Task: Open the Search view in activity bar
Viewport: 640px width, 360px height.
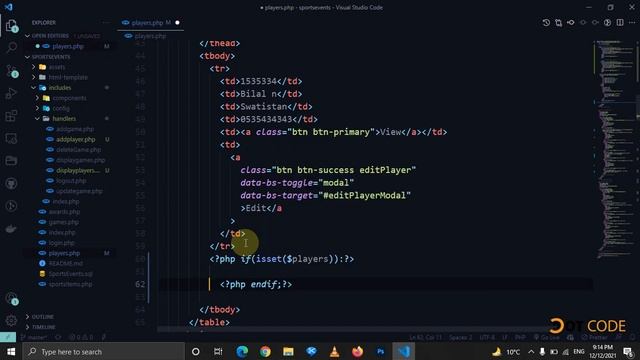Action: click(x=11, y=48)
